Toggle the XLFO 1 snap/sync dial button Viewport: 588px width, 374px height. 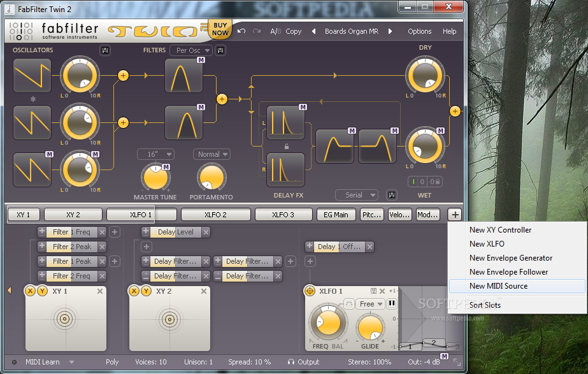click(x=348, y=303)
